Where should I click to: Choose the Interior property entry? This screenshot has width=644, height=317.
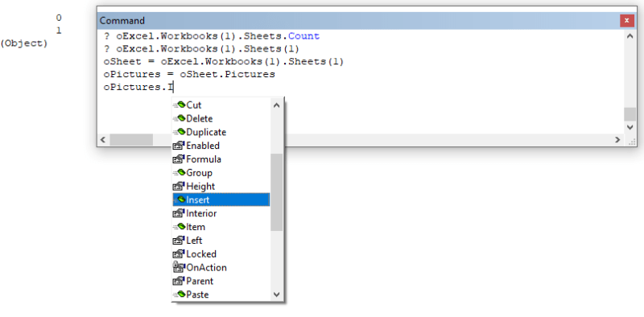221,213
